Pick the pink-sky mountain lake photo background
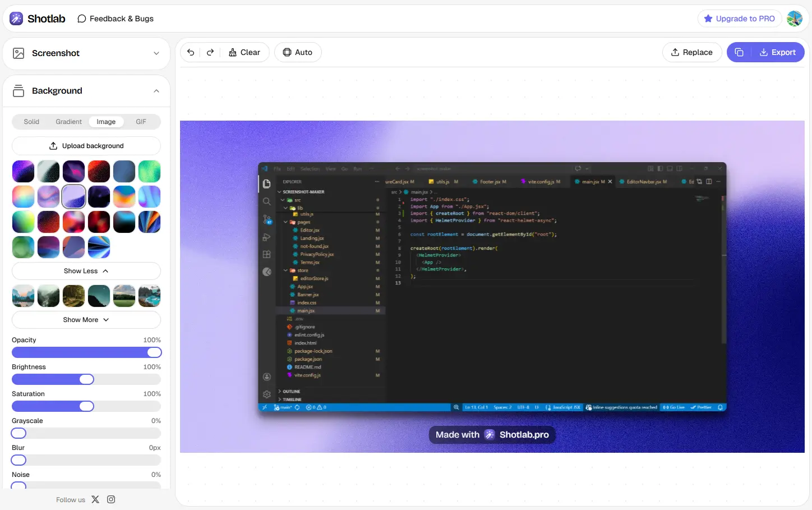 pyautogui.click(x=23, y=296)
